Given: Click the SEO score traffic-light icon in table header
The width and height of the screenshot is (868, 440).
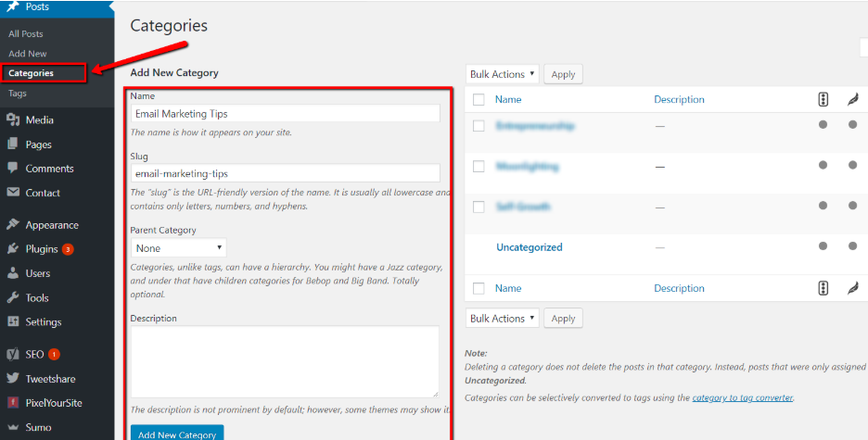Looking at the screenshot, I should tap(823, 99).
